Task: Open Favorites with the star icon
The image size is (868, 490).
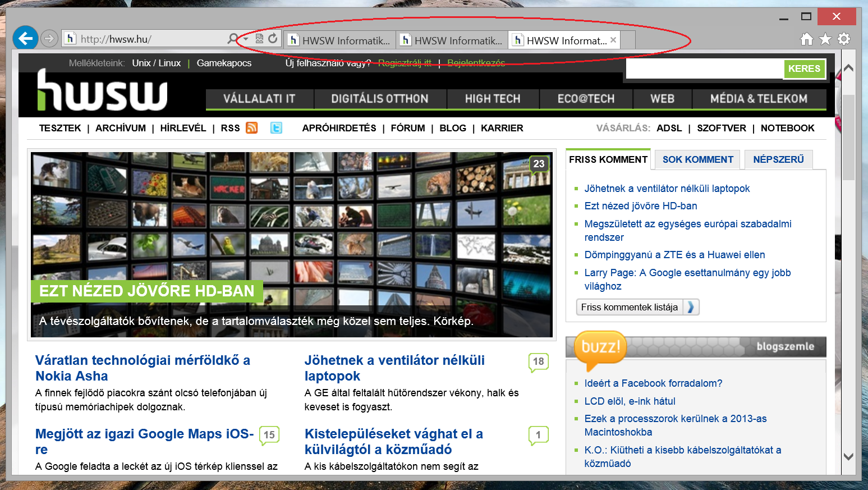Action: point(825,39)
